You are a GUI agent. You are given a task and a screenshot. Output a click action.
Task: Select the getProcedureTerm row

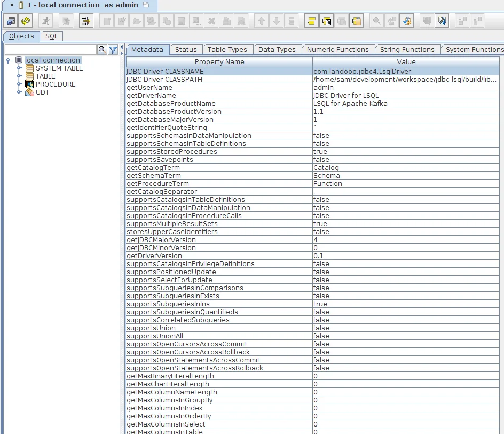312,184
